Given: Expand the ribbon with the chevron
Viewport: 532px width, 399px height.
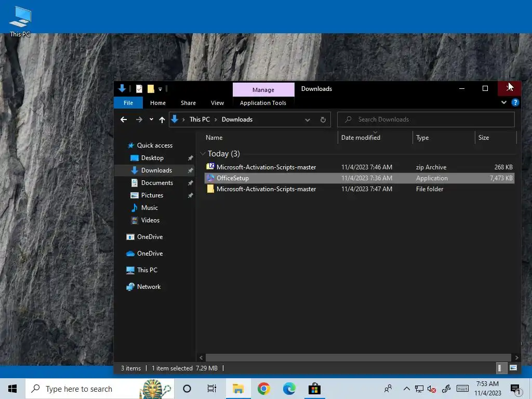Looking at the screenshot, I should 504,102.
